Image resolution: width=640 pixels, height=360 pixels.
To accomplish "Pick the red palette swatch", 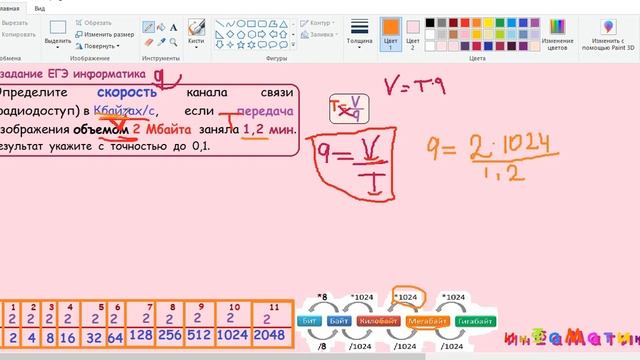I will 465,23.
